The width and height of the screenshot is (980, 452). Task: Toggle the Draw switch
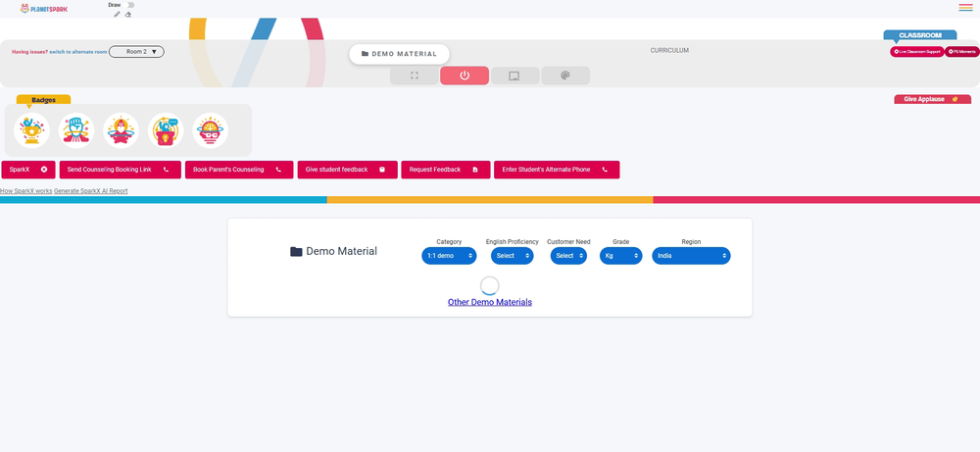(129, 5)
